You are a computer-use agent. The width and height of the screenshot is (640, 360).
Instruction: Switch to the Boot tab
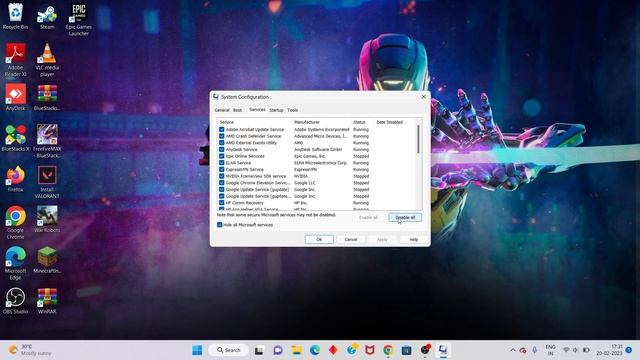point(238,110)
